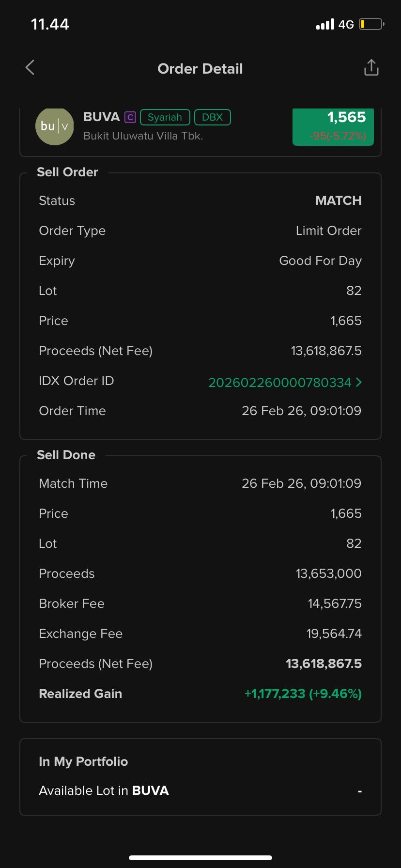This screenshot has width=401, height=868.
Task: Tap Available Lot in BUVA row
Action: point(200,790)
